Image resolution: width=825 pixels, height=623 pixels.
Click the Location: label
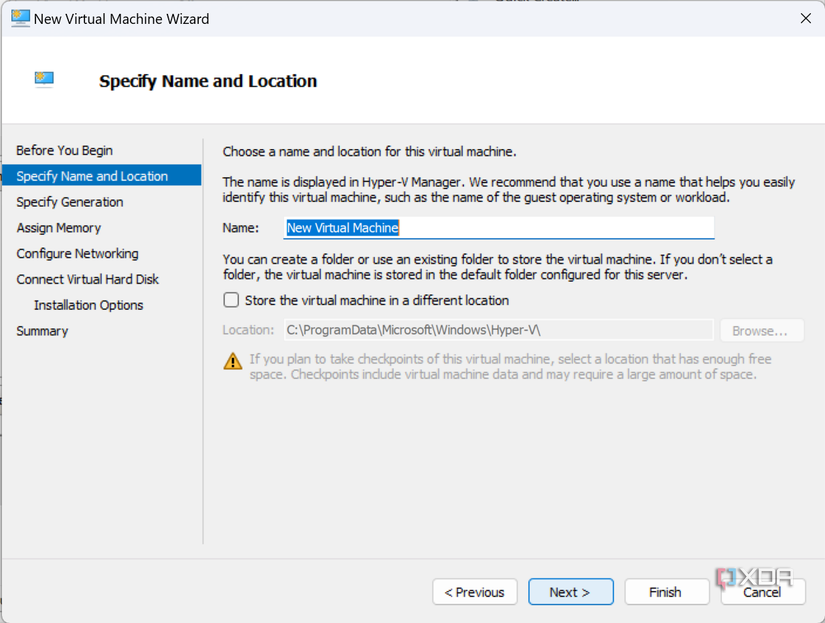tap(248, 330)
